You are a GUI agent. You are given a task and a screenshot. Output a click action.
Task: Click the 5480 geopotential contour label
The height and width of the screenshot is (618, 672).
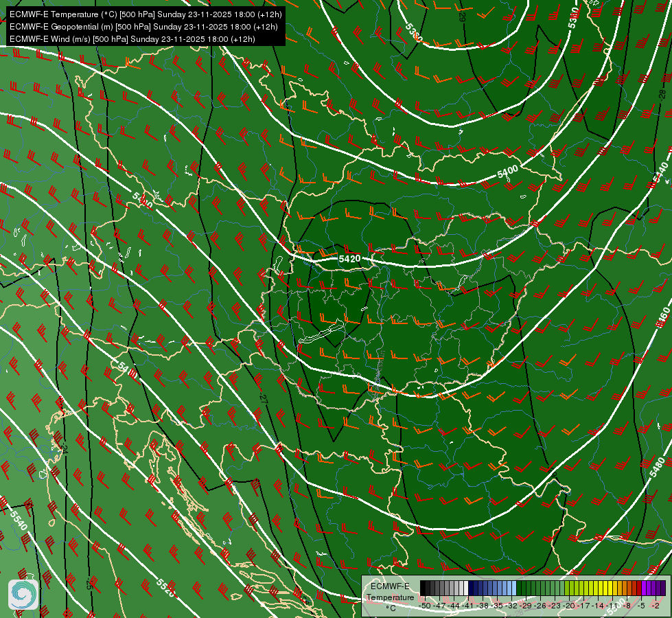click(657, 468)
